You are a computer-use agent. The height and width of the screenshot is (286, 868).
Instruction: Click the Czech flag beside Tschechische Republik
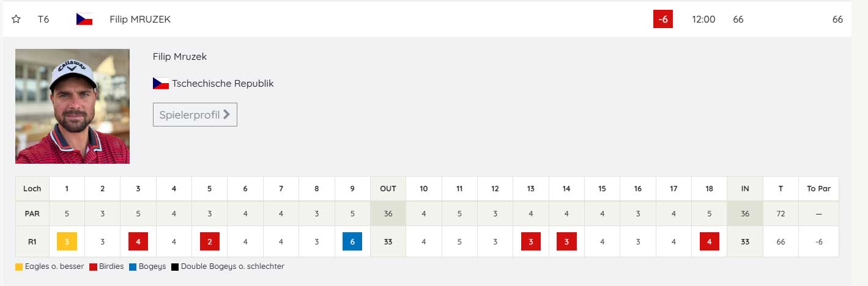pos(161,84)
